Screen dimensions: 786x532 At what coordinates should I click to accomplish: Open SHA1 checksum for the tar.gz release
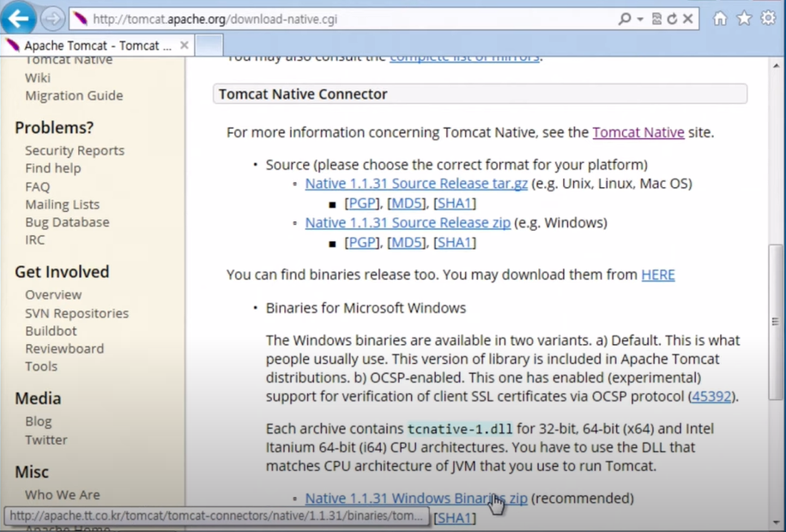pos(455,203)
